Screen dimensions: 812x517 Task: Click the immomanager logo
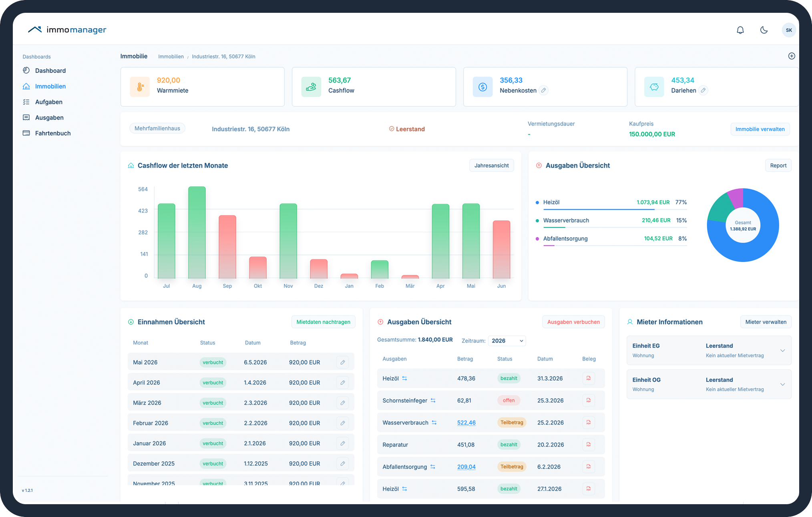coord(67,30)
